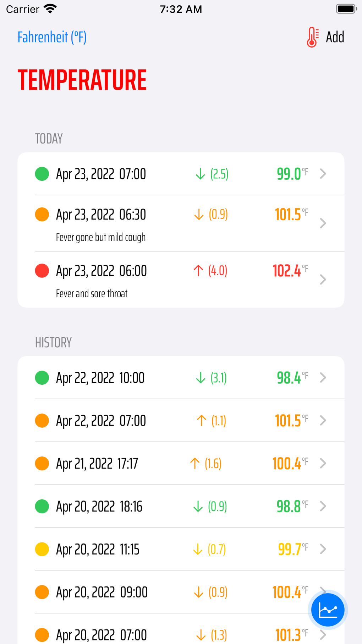Tap the red thermometer Add icon
This screenshot has width=362, height=644.
tap(312, 37)
